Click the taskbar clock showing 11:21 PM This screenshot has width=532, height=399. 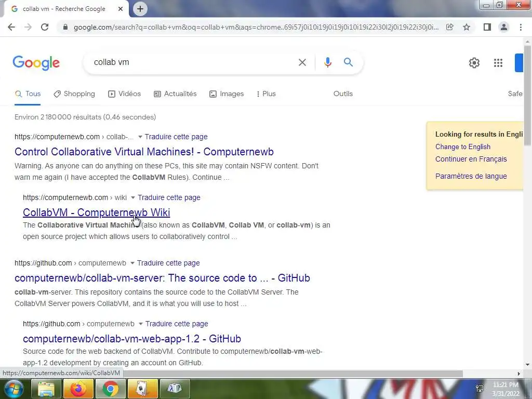506,389
